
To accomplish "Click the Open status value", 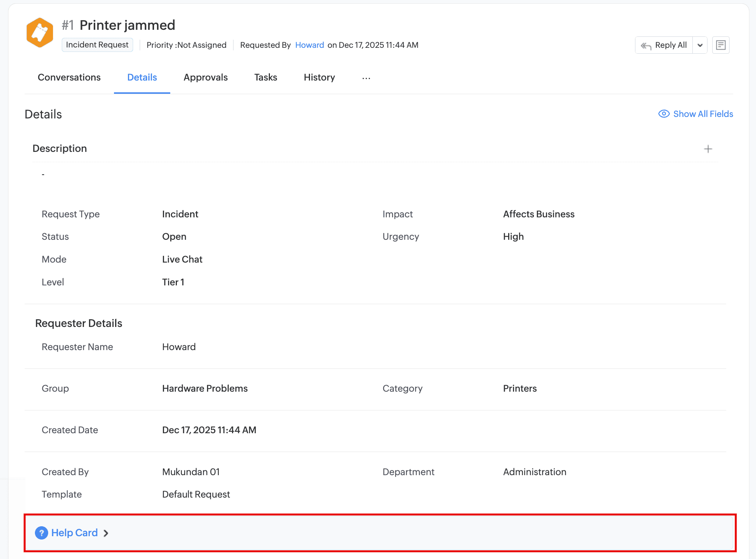I will click(x=174, y=236).
